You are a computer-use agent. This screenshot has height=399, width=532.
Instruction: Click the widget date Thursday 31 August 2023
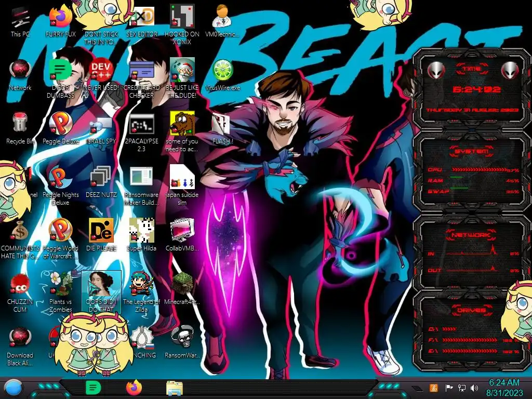(472, 110)
